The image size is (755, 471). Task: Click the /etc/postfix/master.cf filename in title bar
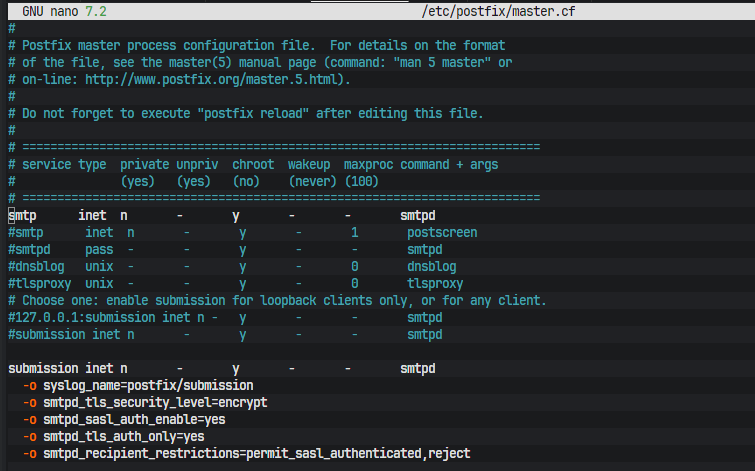(x=500, y=11)
